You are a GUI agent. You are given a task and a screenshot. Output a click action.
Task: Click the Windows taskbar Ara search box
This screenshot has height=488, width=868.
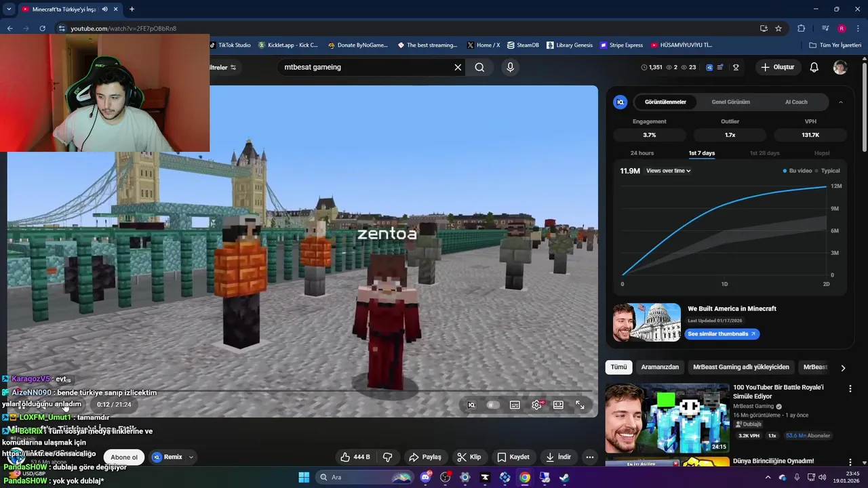coord(365,477)
